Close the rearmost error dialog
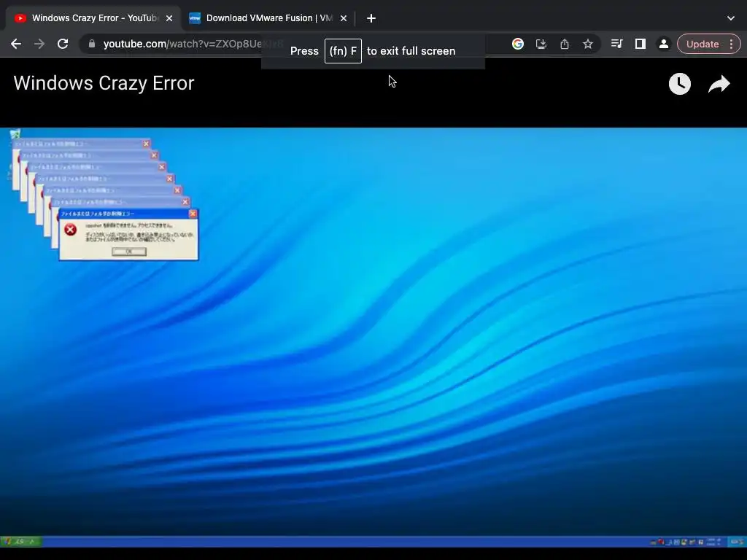Image resolution: width=747 pixels, height=560 pixels. pos(146,144)
